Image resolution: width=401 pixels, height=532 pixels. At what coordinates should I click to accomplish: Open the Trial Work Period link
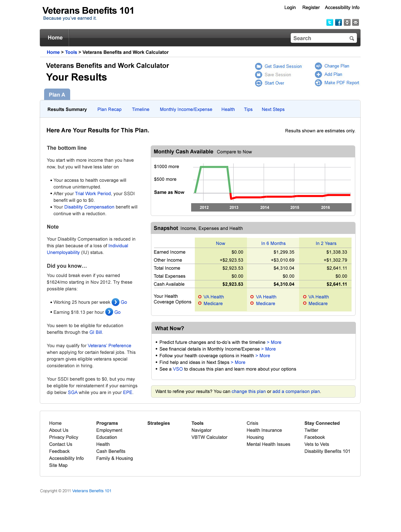coord(93,193)
